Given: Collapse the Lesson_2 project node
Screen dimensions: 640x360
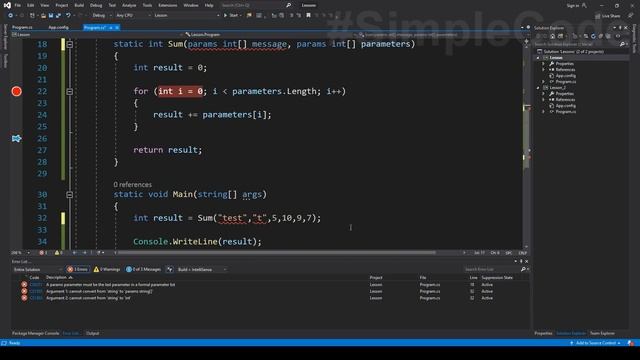Looking at the screenshot, I should coord(538,88).
